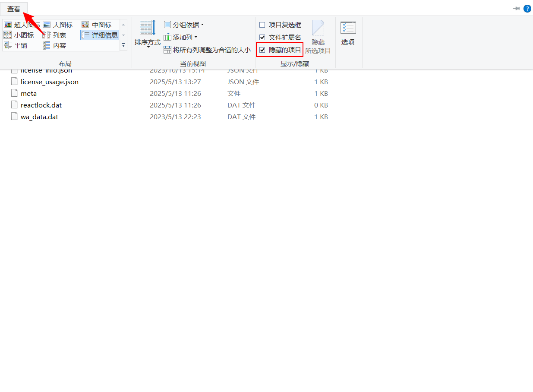Click date 2025/5/13 13:27
Screen dimensions: 533x392
[x=175, y=82]
